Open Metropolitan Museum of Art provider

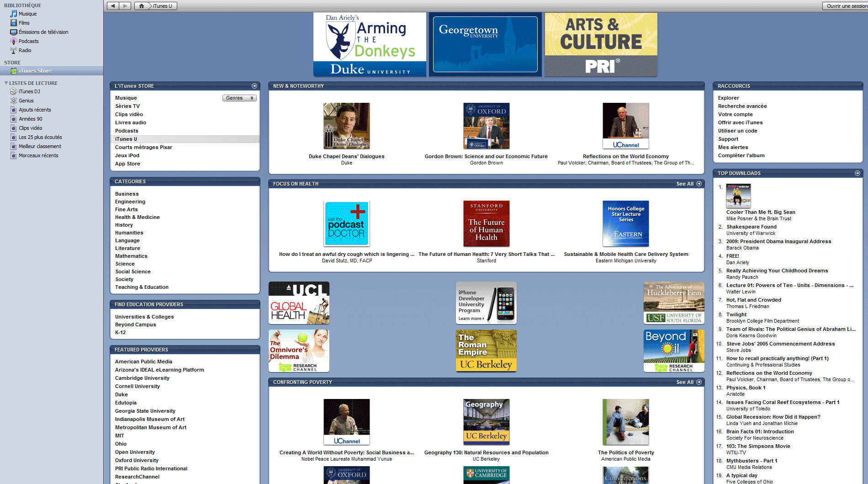tap(151, 427)
